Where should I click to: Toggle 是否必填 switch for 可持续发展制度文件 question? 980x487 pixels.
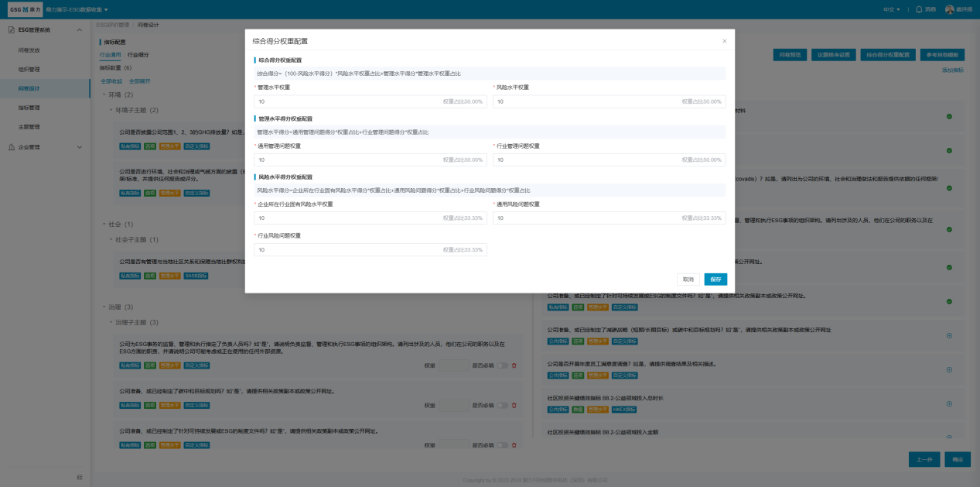click(502, 445)
